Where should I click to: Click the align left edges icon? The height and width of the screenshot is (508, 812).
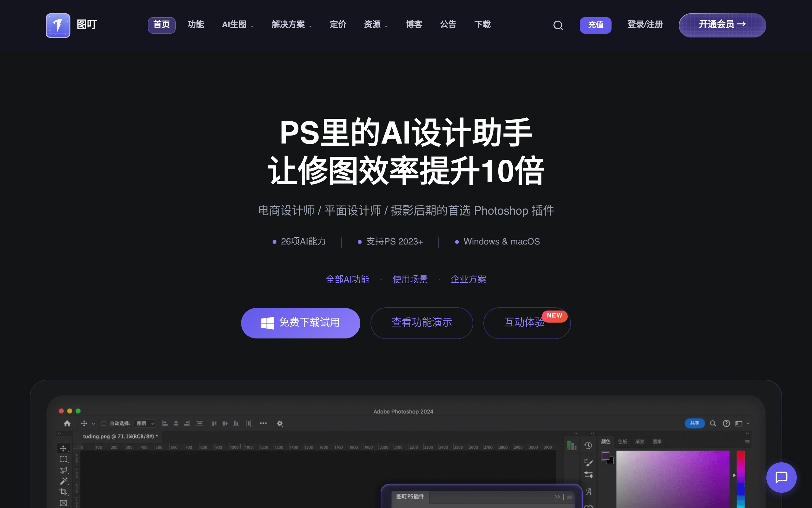coord(165,423)
